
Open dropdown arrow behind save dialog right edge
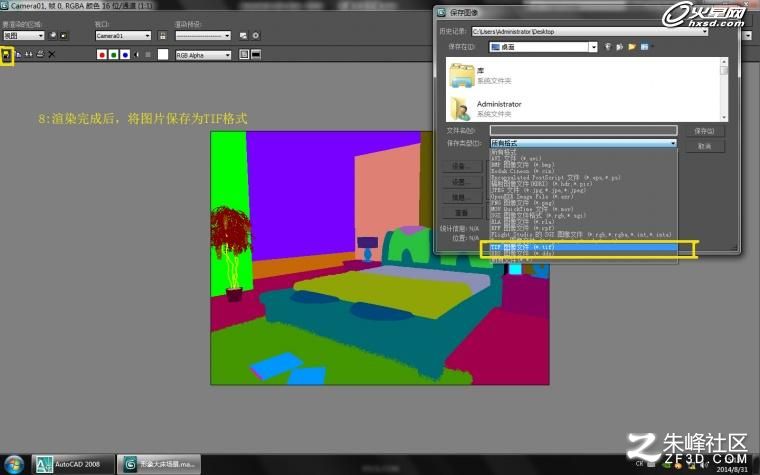coord(748,36)
